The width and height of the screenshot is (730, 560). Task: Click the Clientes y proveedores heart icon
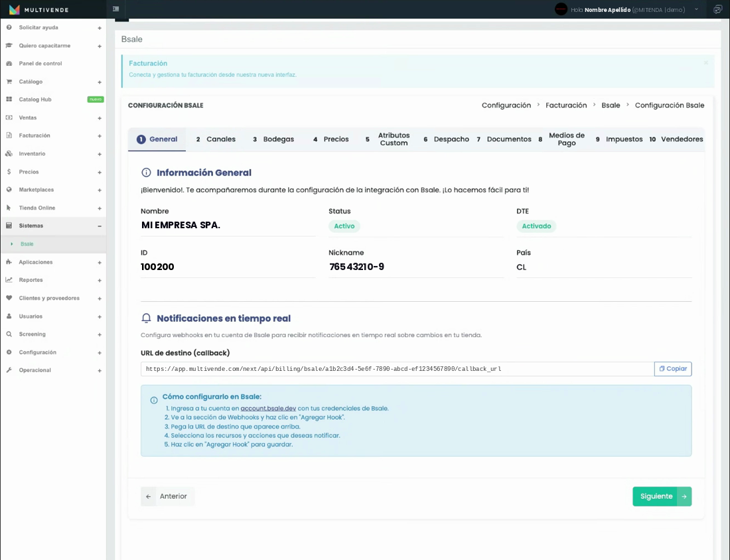[9, 298]
